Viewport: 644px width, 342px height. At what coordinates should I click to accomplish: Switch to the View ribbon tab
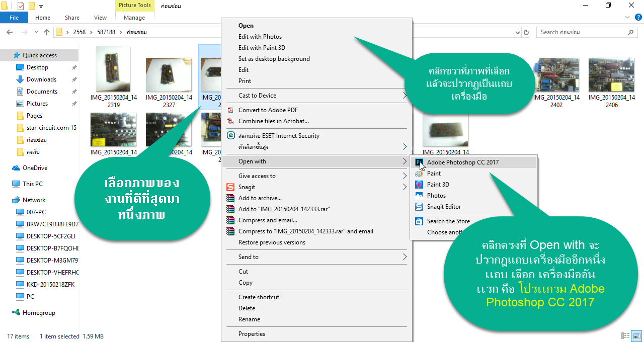click(101, 18)
